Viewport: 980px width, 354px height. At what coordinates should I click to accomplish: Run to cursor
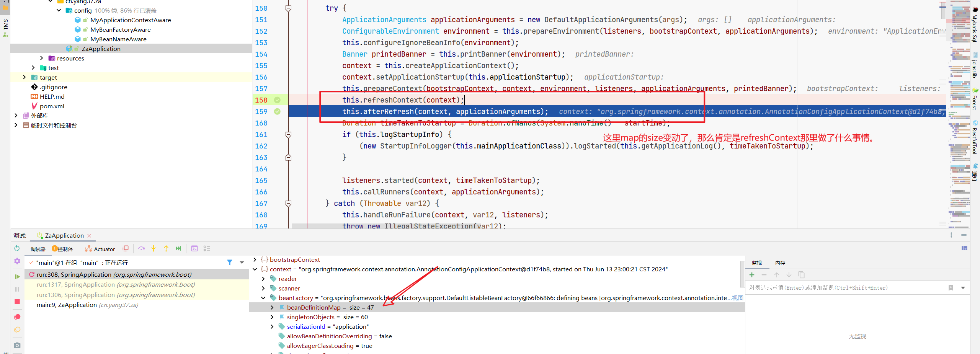(178, 248)
